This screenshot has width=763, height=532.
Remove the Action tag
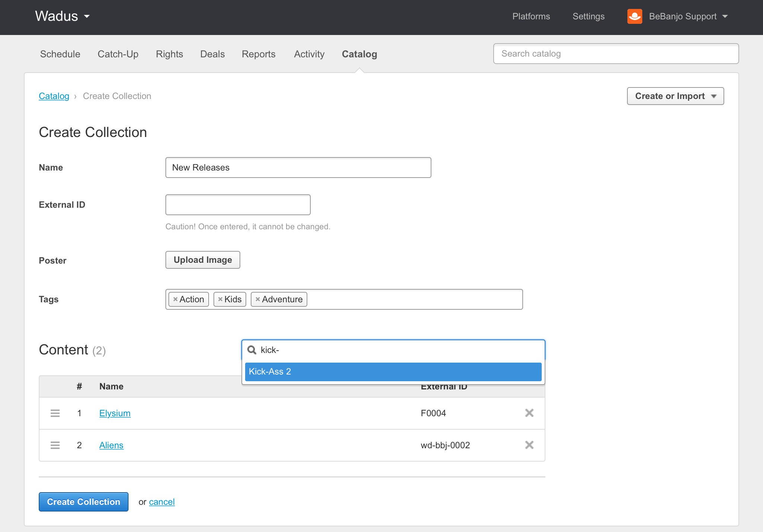[175, 299]
